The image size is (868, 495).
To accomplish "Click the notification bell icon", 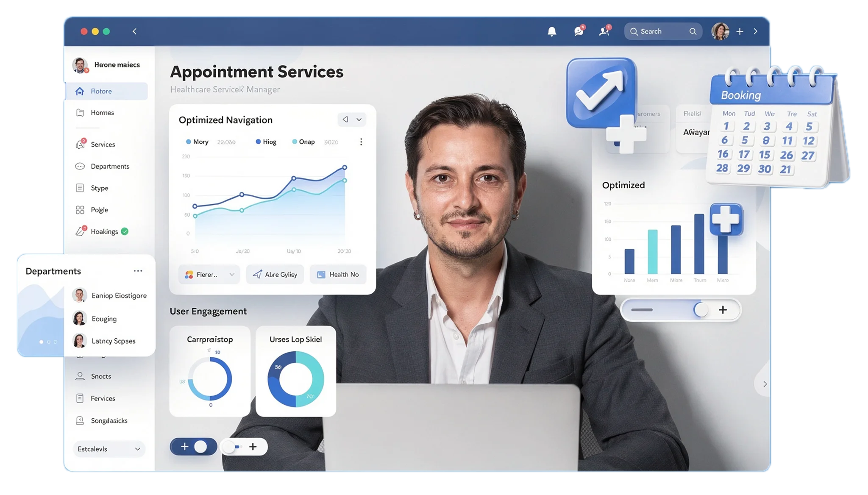I will (x=552, y=31).
